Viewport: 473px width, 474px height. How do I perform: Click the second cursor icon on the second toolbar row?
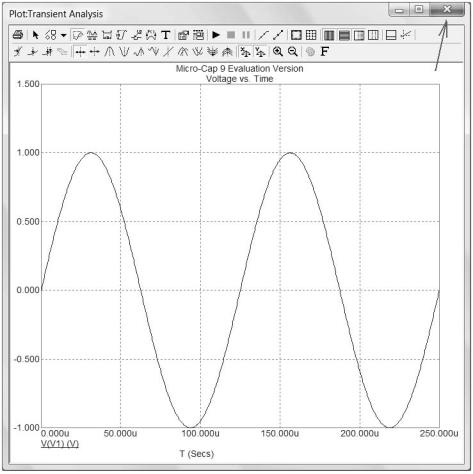click(32, 51)
